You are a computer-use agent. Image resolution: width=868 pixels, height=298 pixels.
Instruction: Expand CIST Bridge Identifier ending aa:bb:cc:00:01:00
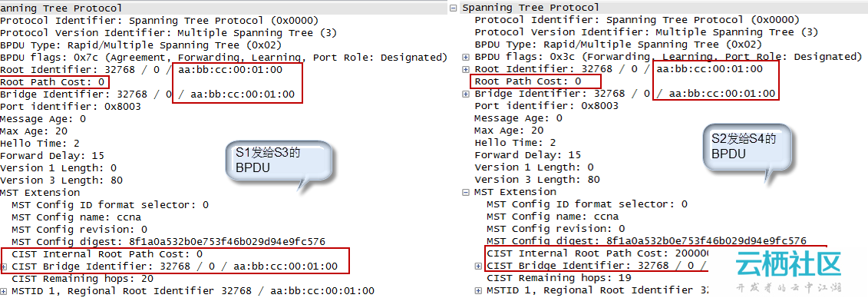pyautogui.click(x=5, y=267)
